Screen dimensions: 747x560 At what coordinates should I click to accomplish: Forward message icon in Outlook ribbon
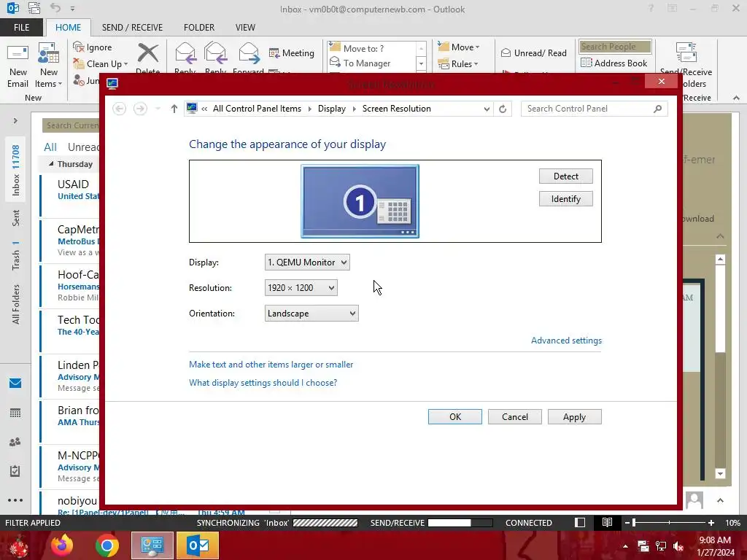pos(248,57)
